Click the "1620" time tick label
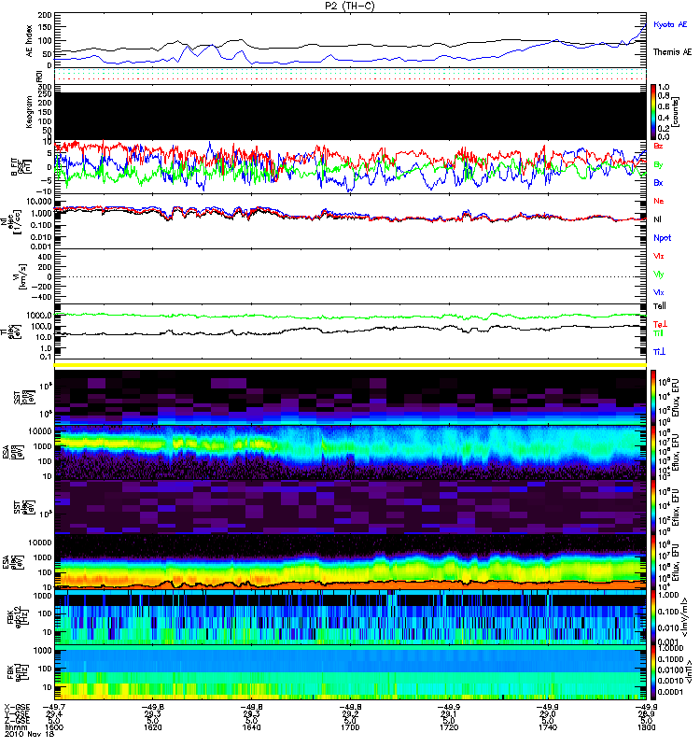 pyautogui.click(x=152, y=727)
